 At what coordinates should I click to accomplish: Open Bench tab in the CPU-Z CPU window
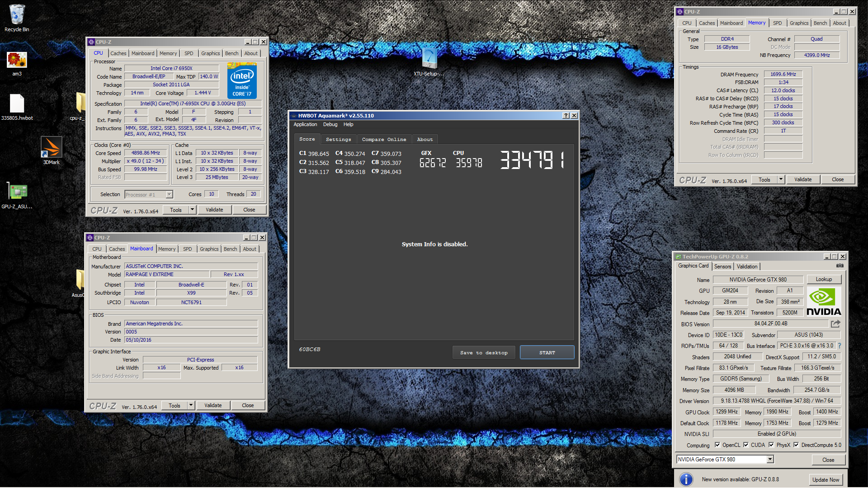pos(231,53)
